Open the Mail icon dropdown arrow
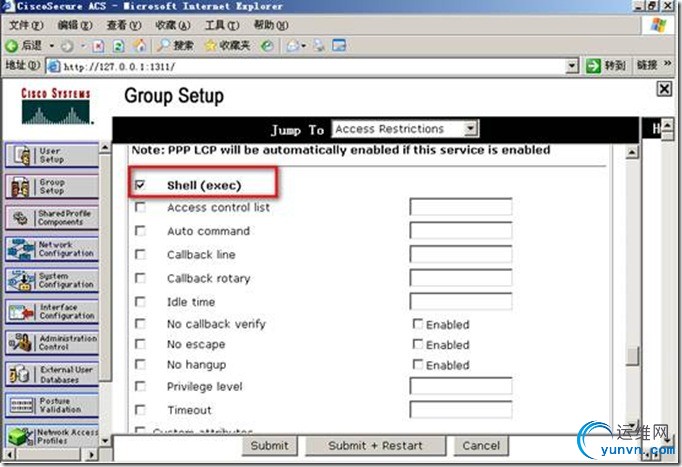Screen dimensions: 682x467 pos(303,46)
